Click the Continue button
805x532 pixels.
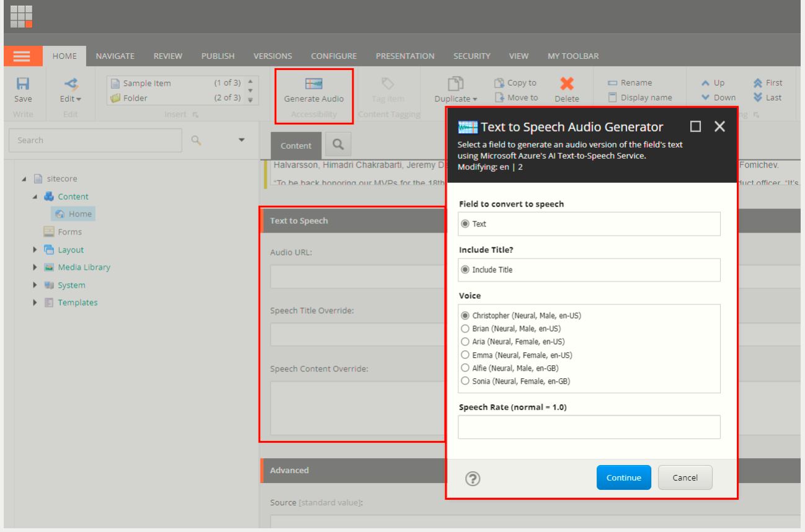(624, 477)
